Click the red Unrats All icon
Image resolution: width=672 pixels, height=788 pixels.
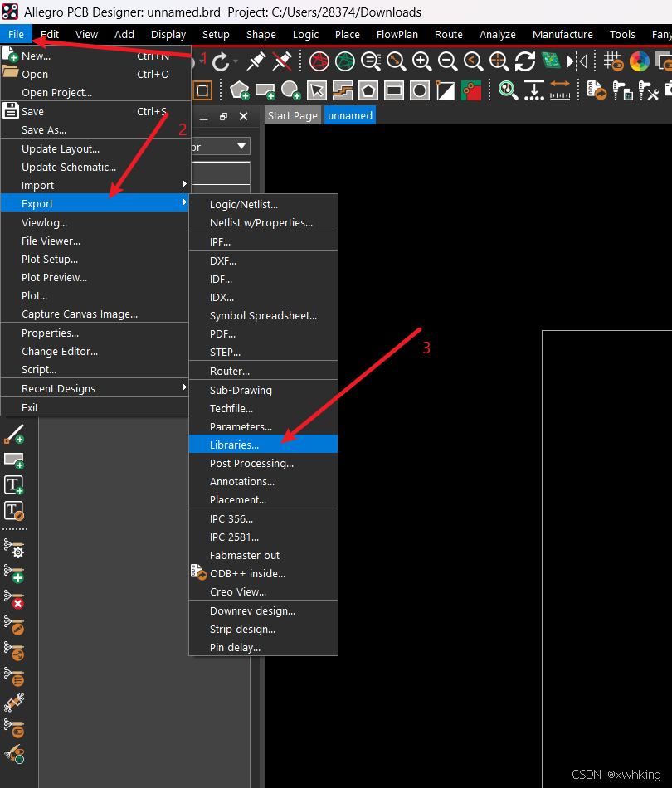point(319,62)
